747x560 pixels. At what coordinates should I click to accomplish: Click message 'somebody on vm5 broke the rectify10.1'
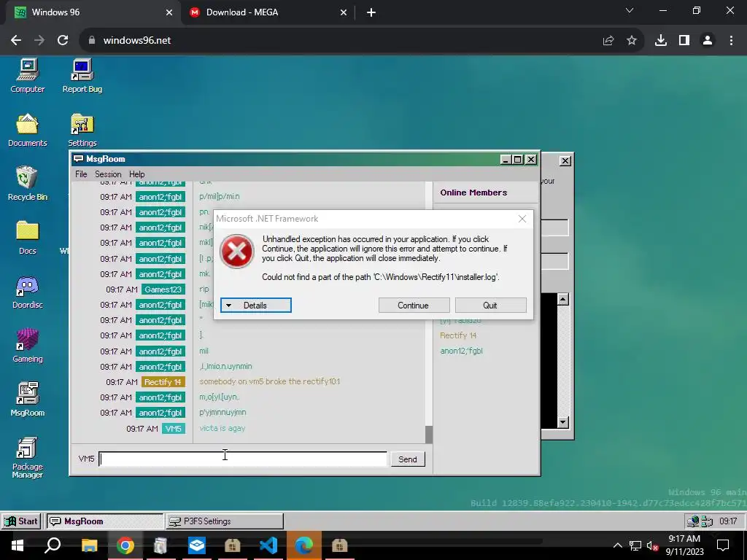(270, 381)
